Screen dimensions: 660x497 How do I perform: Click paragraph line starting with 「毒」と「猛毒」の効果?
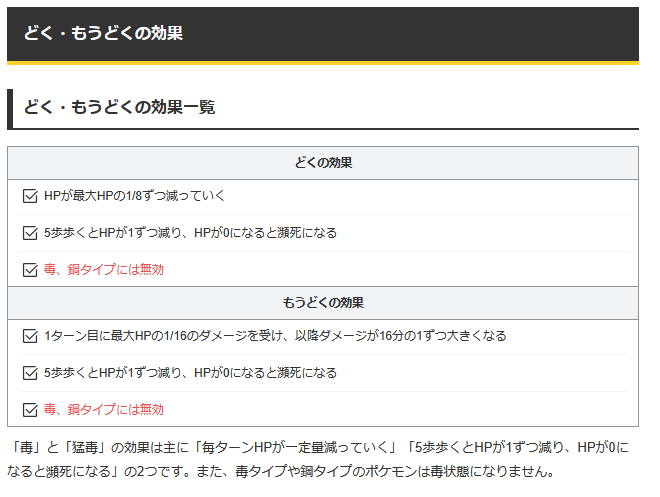(x=322, y=446)
